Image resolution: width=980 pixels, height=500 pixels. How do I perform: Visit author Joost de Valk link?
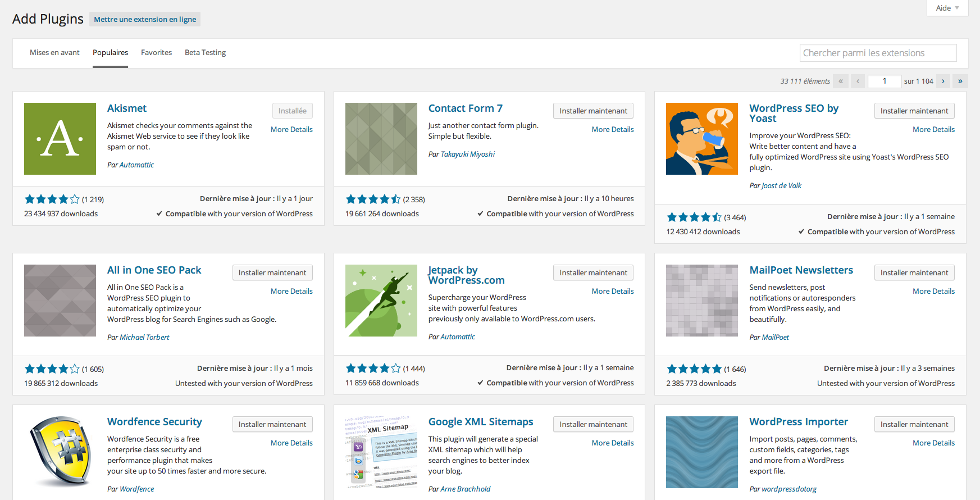(x=781, y=185)
